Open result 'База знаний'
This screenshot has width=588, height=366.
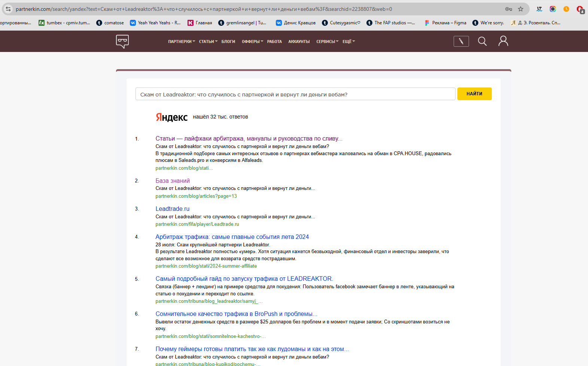tap(173, 181)
